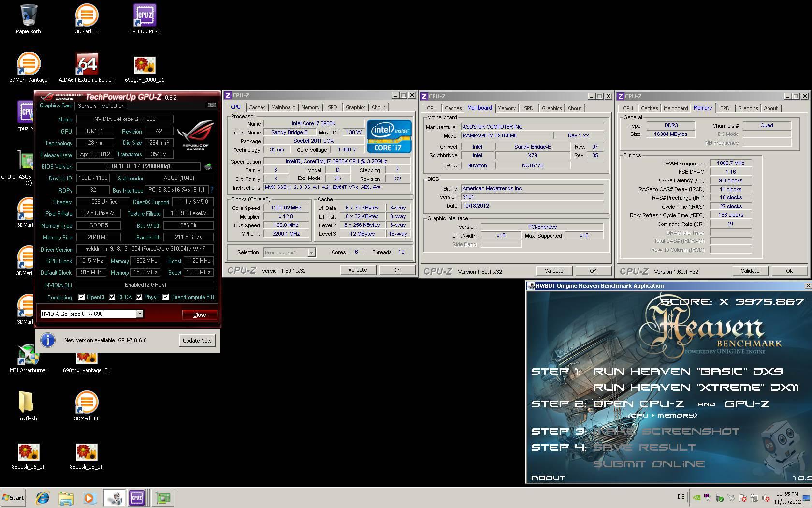This screenshot has width=812, height=508.
Task: Click the CPU-Z Specification field
Action: (x=336, y=161)
